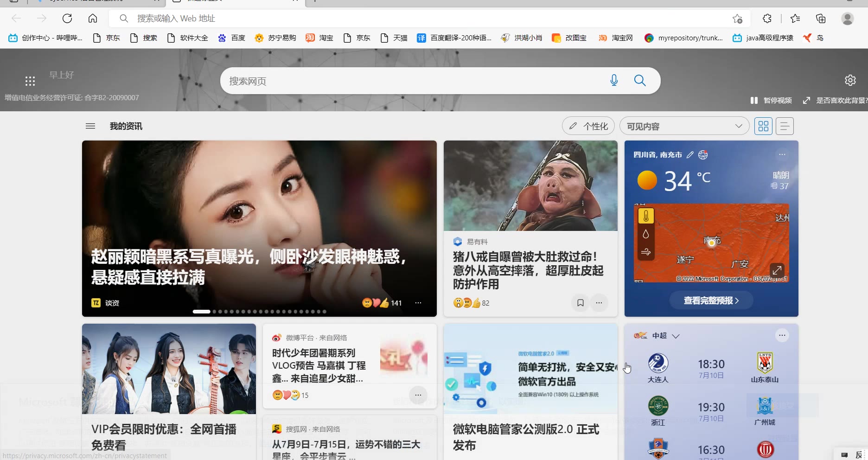Open 从7月9日-7月15日 horoscope article
This screenshot has height=460, width=868.
point(346,450)
